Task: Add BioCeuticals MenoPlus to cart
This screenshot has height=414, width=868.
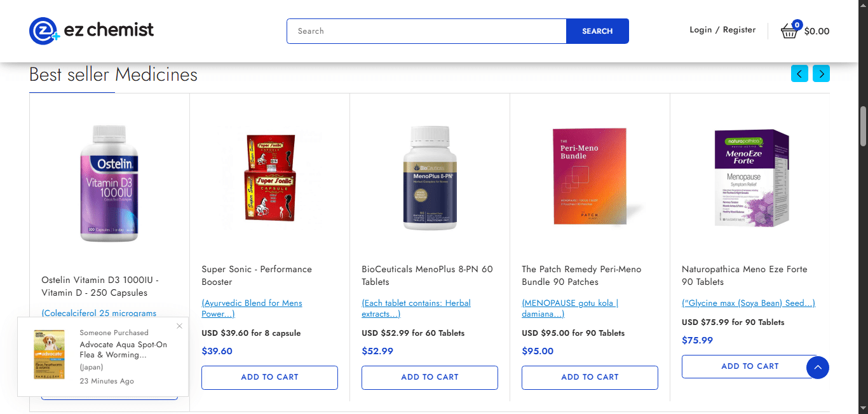Action: tap(430, 377)
